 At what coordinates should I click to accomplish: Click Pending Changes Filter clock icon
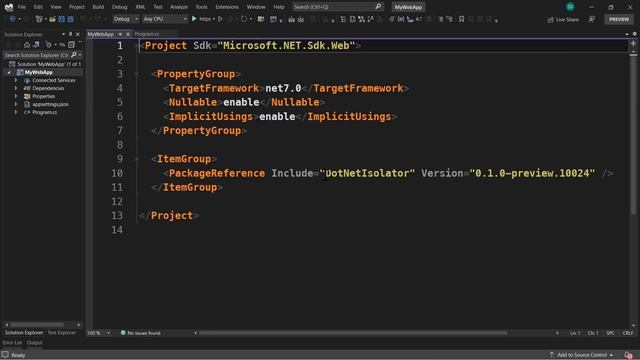(x=48, y=44)
